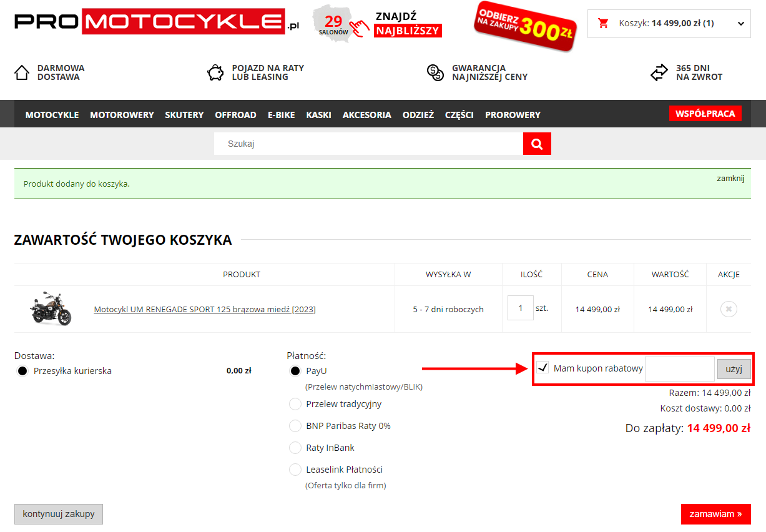Screen dimensions: 766x532
Task: Select Przesyłka kurierska delivery option
Action: click(22, 371)
